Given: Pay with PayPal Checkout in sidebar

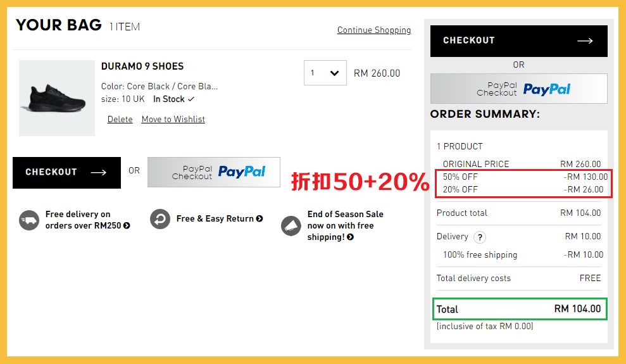Looking at the screenshot, I should click(518, 89).
